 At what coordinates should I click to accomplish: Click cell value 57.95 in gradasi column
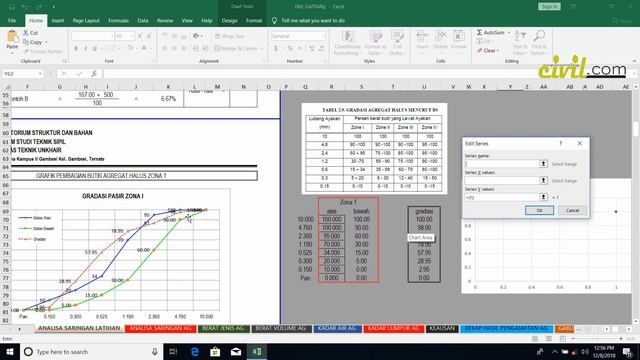click(424, 253)
